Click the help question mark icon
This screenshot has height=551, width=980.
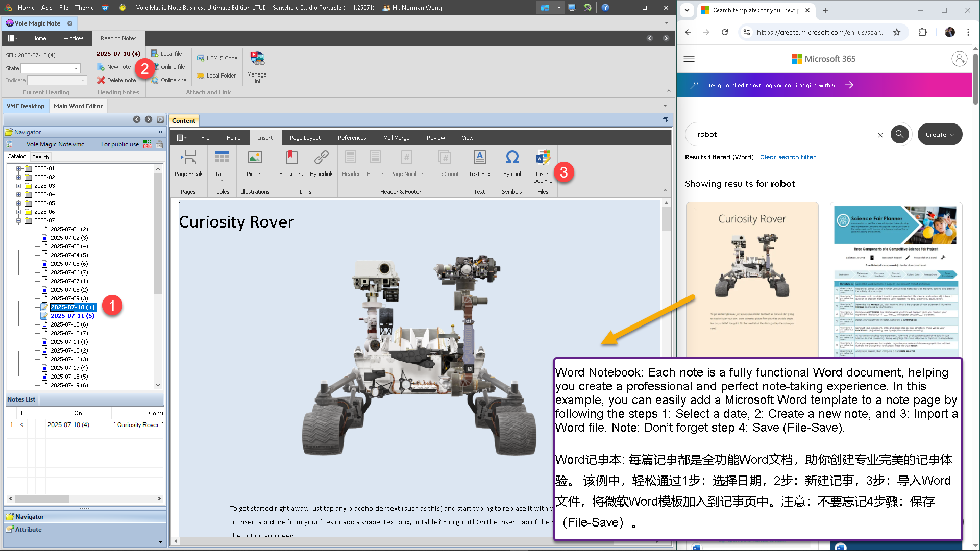coord(605,8)
